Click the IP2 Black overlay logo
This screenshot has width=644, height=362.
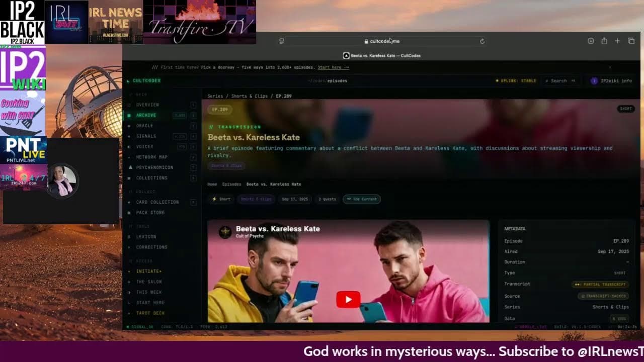[22, 22]
